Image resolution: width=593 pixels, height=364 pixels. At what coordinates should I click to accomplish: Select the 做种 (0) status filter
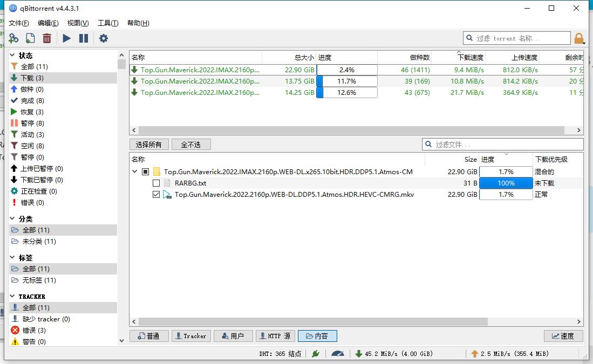(x=63, y=89)
